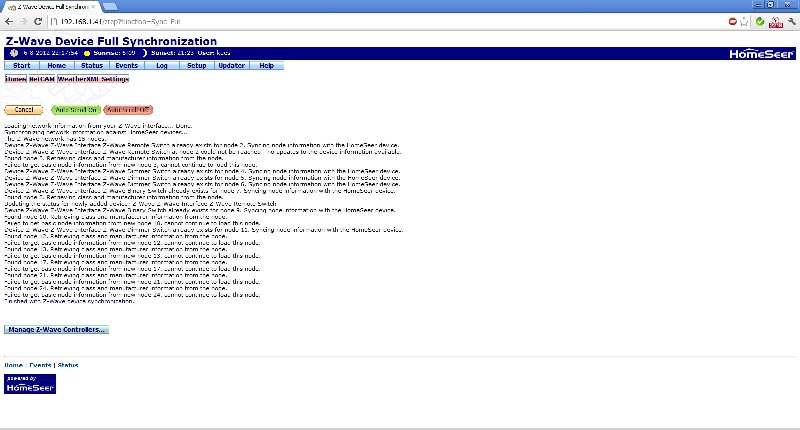Open the Setup menu item
800x430 pixels.
point(196,65)
